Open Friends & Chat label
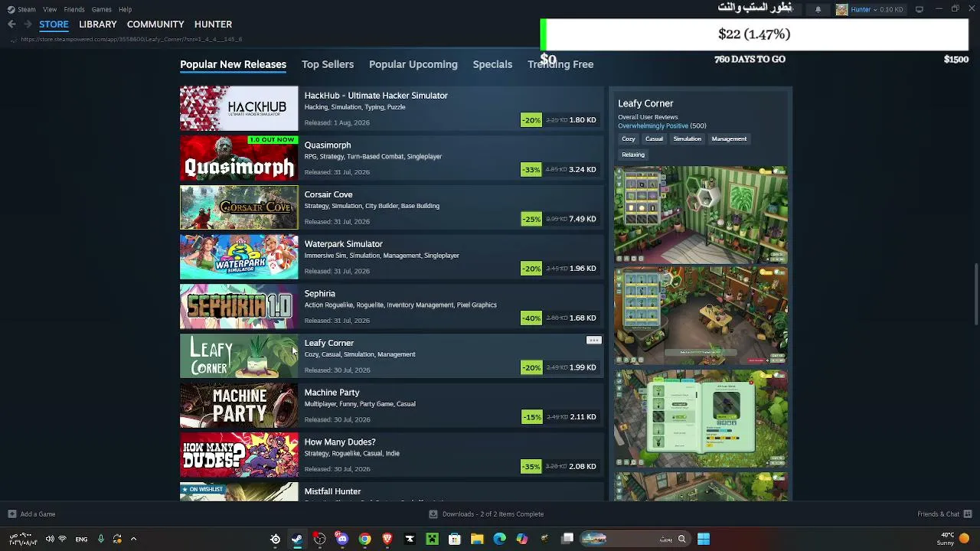Viewport: 980px width, 551px height. (938, 514)
